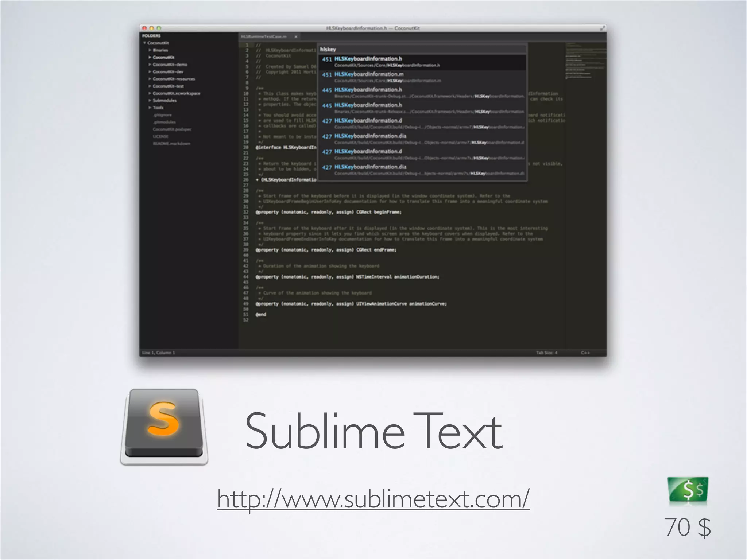
Task: Open the C++ syntax selector in status bar
Action: pyautogui.click(x=585, y=353)
